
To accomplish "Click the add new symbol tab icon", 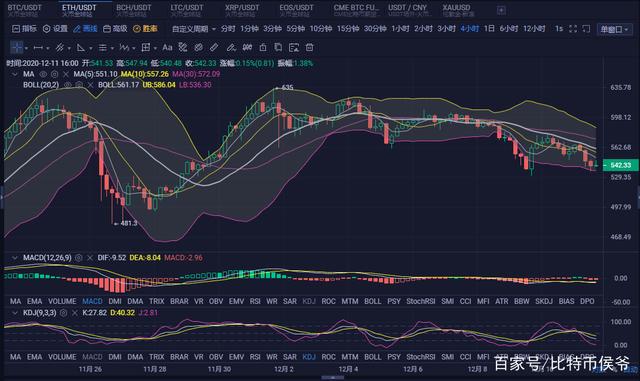I will 501,11.
